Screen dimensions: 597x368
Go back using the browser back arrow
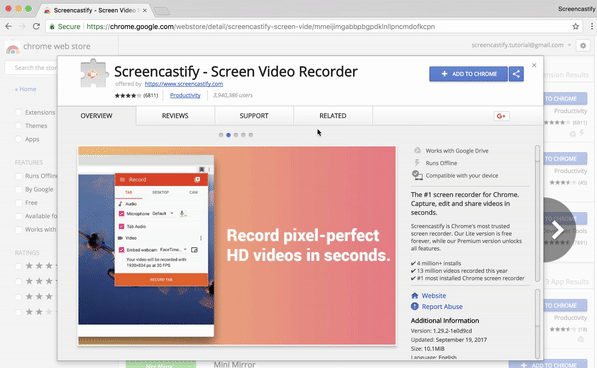8,26
